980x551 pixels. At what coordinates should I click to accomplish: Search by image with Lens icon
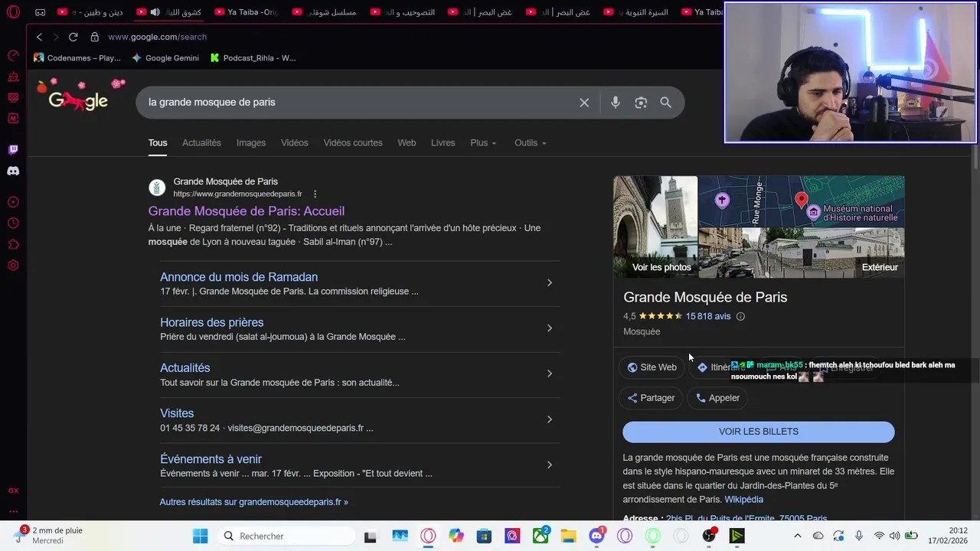tap(641, 103)
